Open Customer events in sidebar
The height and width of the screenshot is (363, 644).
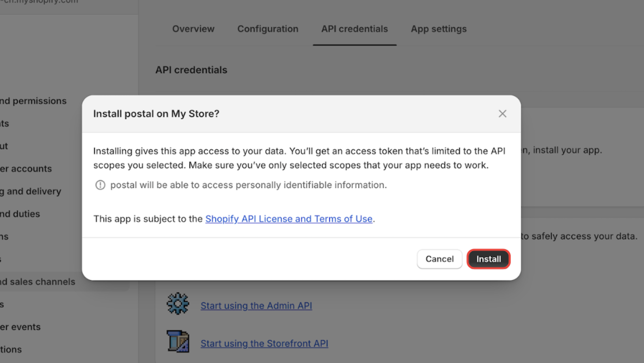(x=20, y=327)
